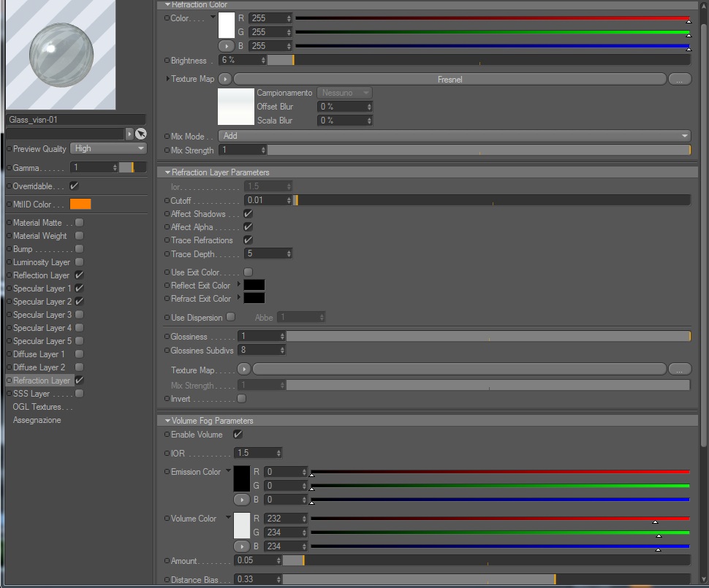Open the Glossiness Texture Map arrow button
The width and height of the screenshot is (709, 588).
243,370
